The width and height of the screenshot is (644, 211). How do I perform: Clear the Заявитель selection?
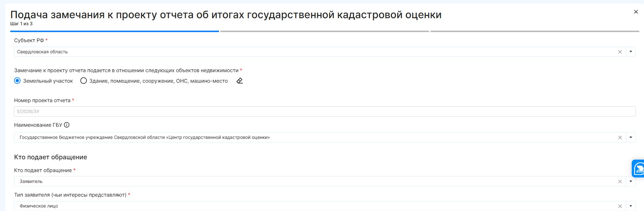620,181
